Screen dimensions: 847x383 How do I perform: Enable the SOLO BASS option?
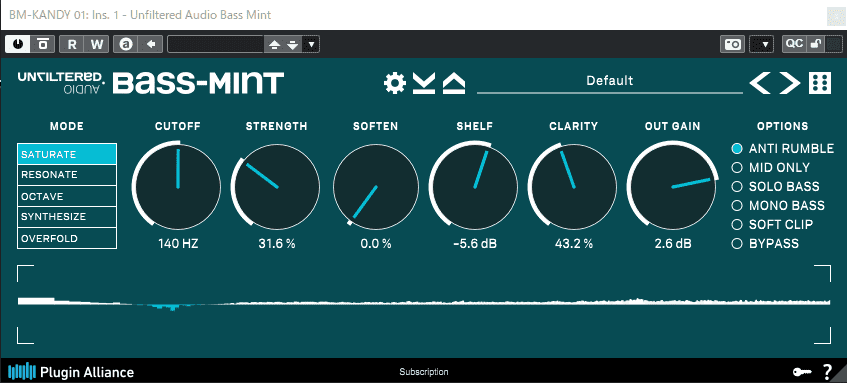pyautogui.click(x=737, y=186)
